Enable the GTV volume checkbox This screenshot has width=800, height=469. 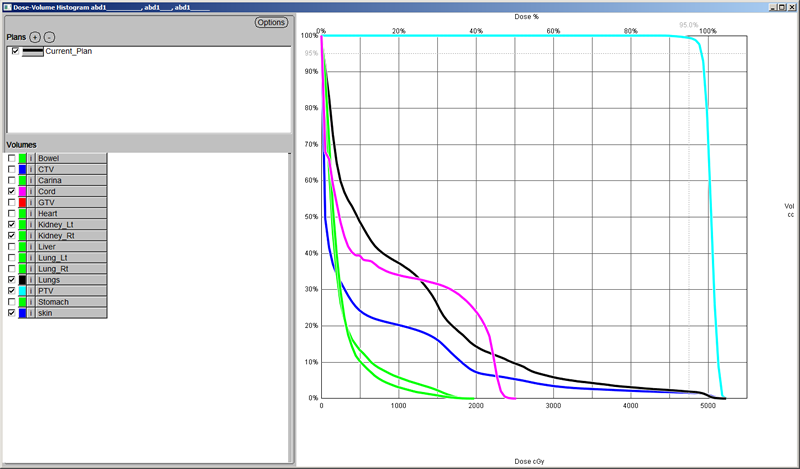coord(12,202)
